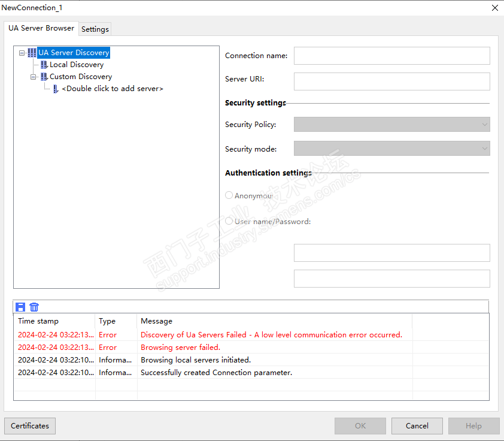The width and height of the screenshot is (504, 441).
Task: Click the password field above the log
Action: [392, 279]
